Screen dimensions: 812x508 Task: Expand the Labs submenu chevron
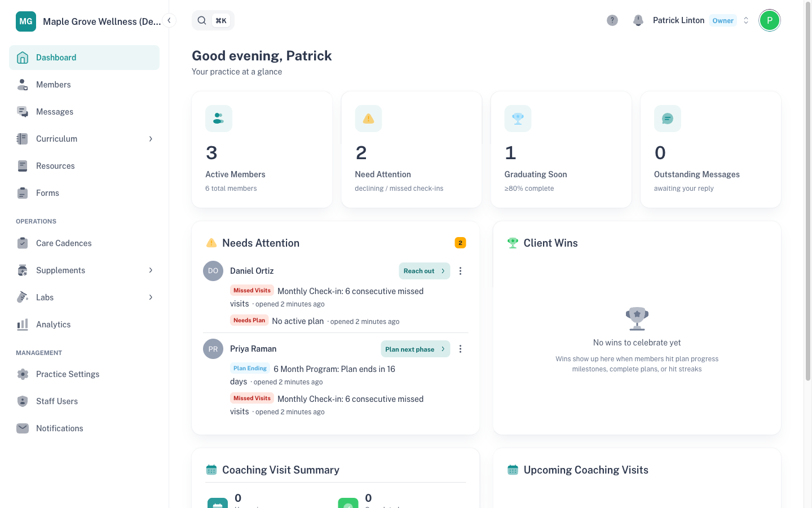tap(151, 297)
